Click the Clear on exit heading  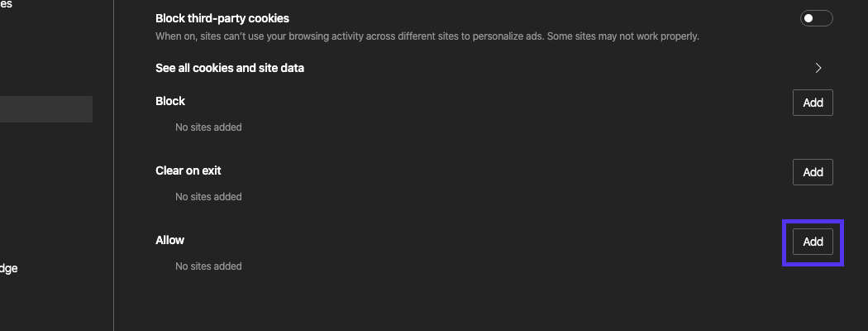188,170
